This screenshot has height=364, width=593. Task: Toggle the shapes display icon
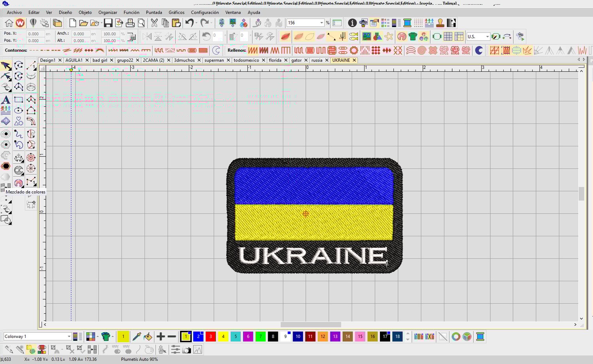coord(378,37)
